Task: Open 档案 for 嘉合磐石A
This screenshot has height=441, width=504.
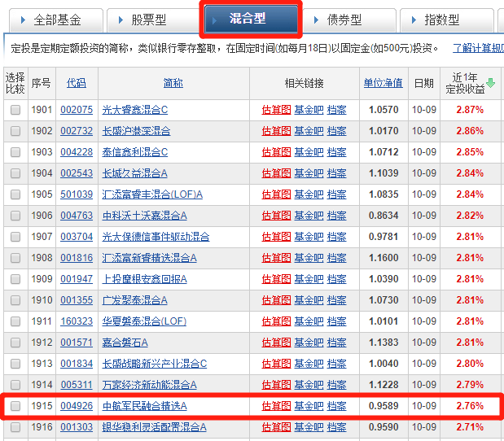Action: (x=336, y=343)
